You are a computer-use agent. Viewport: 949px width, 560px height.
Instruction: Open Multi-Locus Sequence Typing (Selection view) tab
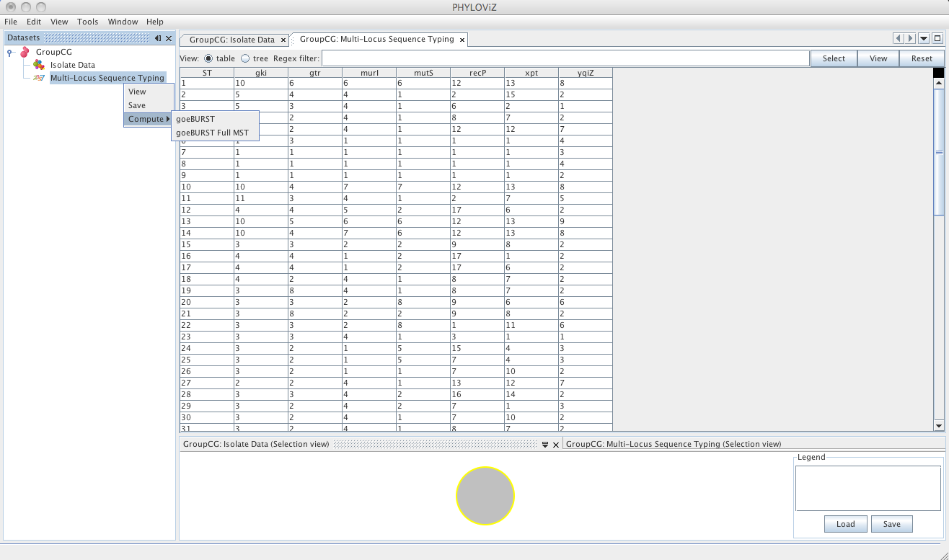(x=674, y=444)
